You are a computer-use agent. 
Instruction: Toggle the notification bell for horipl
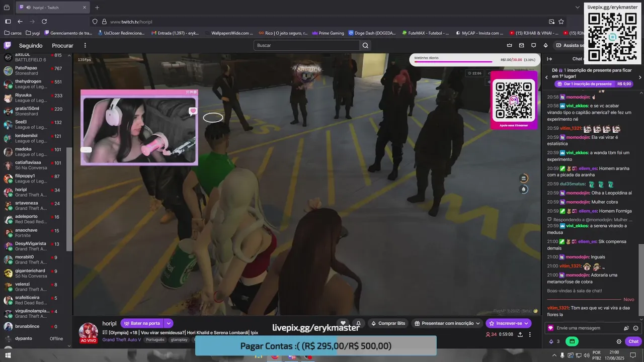pos(358,323)
